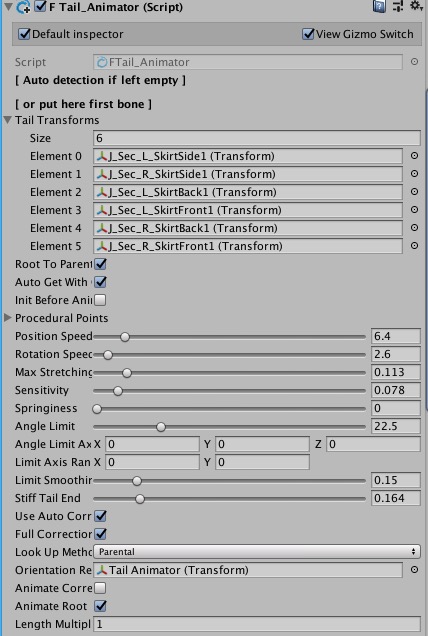Screen dimensions: 428x636
Task: Click the Angle Limit Axis X field
Action: (153, 444)
